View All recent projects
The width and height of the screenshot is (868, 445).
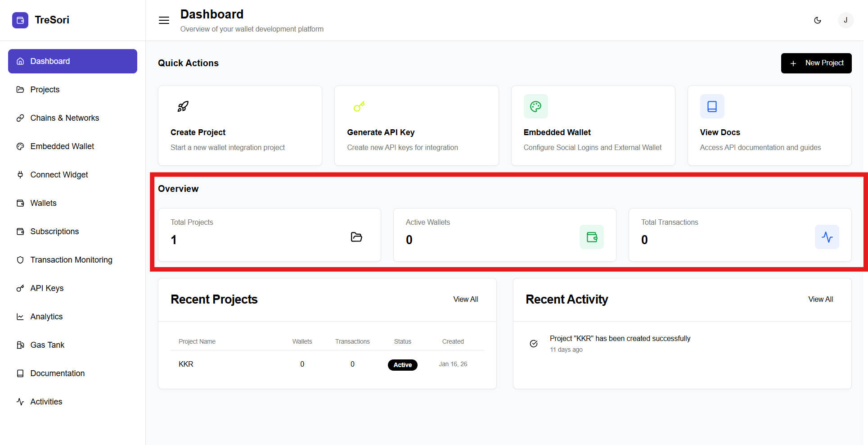click(465, 300)
